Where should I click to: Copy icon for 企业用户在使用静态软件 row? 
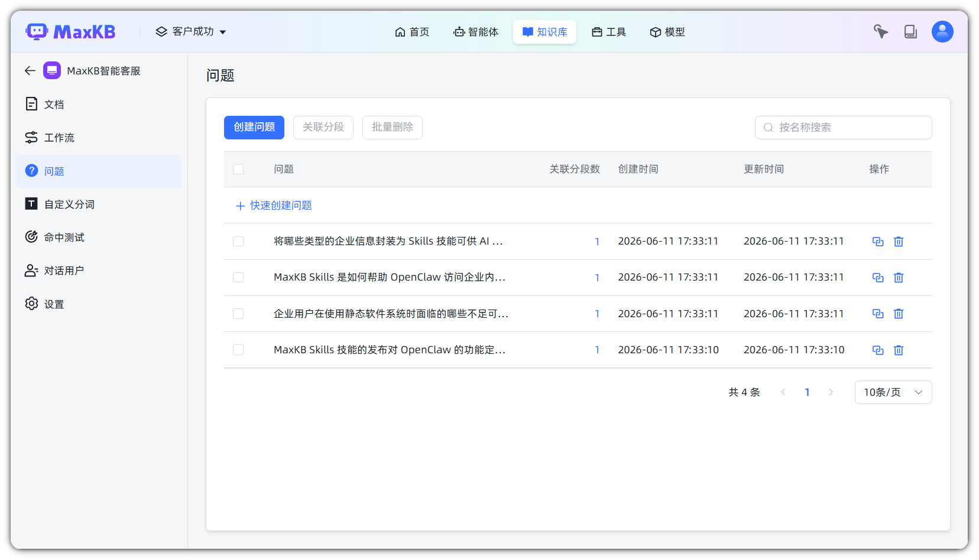point(878,314)
